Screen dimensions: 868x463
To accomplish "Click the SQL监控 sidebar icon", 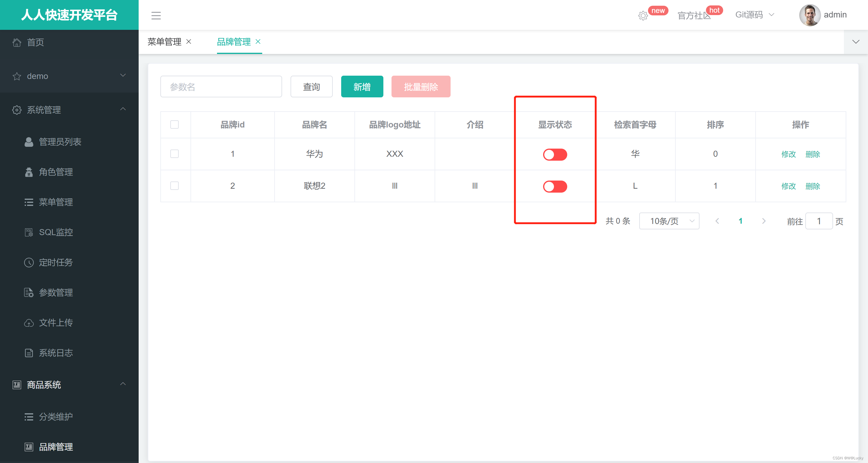I will coord(29,232).
